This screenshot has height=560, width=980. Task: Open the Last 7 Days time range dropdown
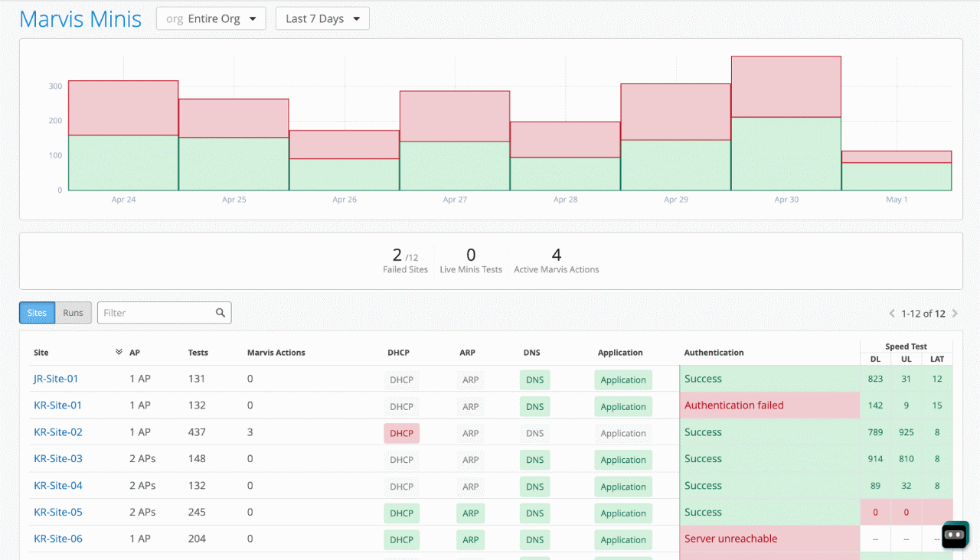pos(322,18)
